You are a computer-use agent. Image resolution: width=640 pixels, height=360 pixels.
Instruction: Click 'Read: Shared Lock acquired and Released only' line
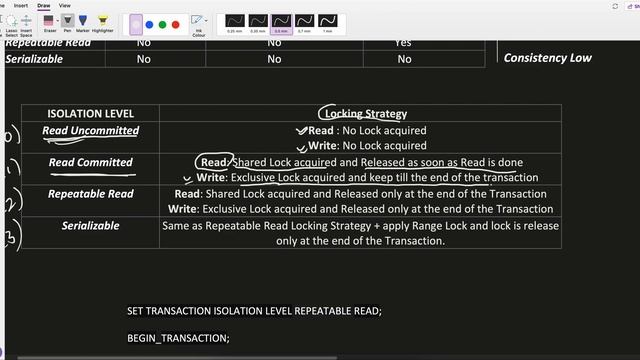[x=360, y=194]
